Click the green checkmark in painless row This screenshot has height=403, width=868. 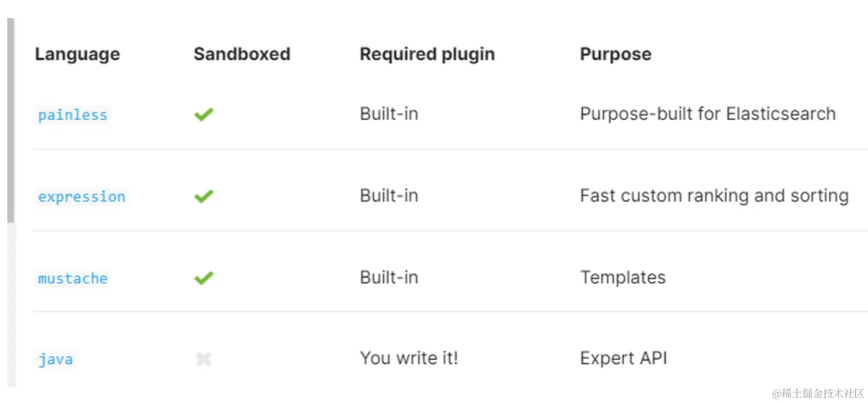tap(203, 114)
